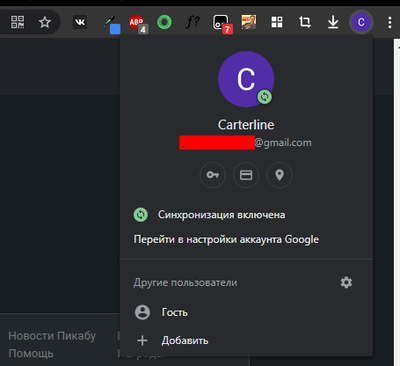Viewport: 400px width, 366px height.
Task: Click the Синхронизация включена sync row
Action: pyautogui.click(x=246, y=215)
